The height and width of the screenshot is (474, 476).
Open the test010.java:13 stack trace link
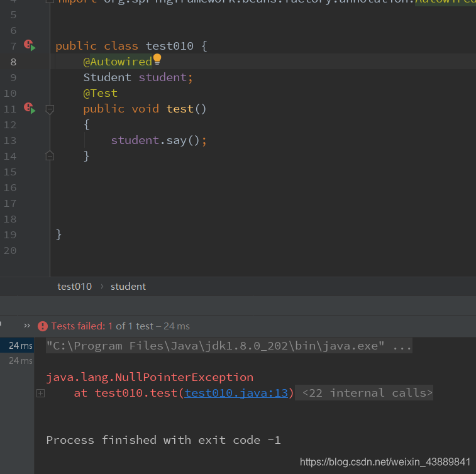(236, 393)
